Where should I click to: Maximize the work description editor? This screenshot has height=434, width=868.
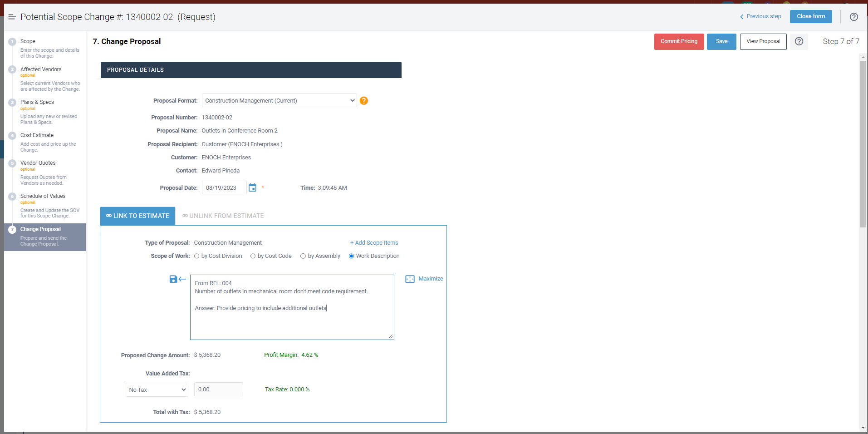tap(424, 278)
